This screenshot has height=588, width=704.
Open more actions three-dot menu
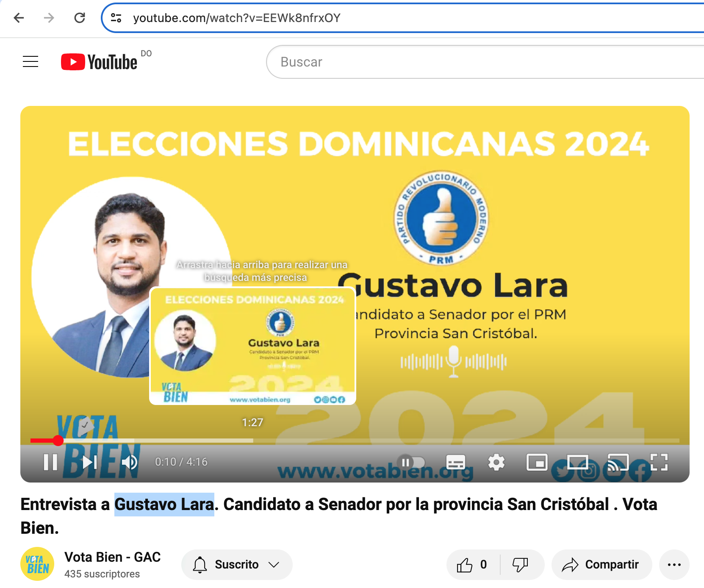[674, 565]
